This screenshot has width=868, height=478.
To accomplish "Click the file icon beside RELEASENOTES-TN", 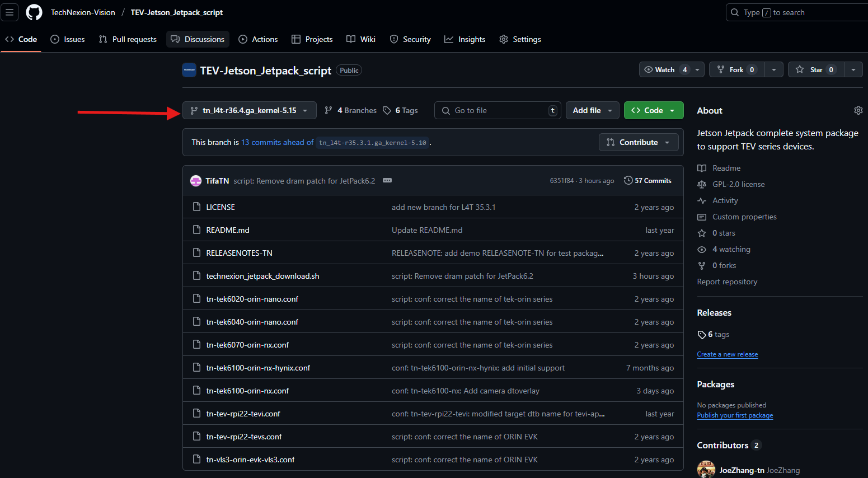I will (x=196, y=252).
